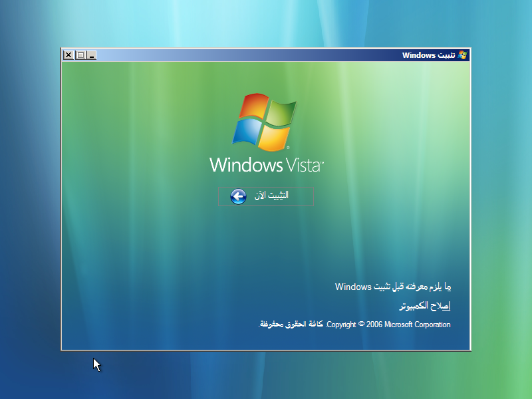The width and height of the screenshot is (532, 399).
Task: Click the green portion of the Windows flag
Action: 282,113
